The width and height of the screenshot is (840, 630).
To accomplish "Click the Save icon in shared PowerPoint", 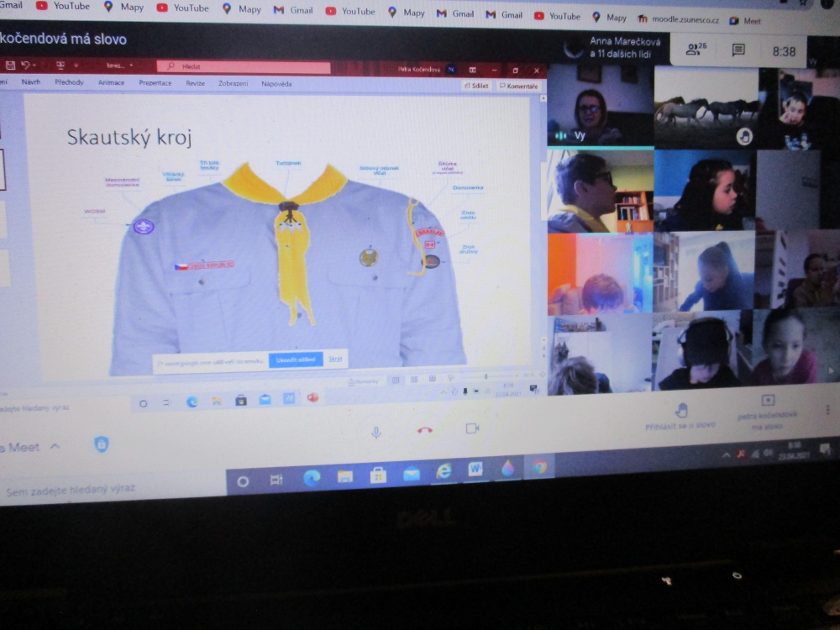I will coord(10,66).
